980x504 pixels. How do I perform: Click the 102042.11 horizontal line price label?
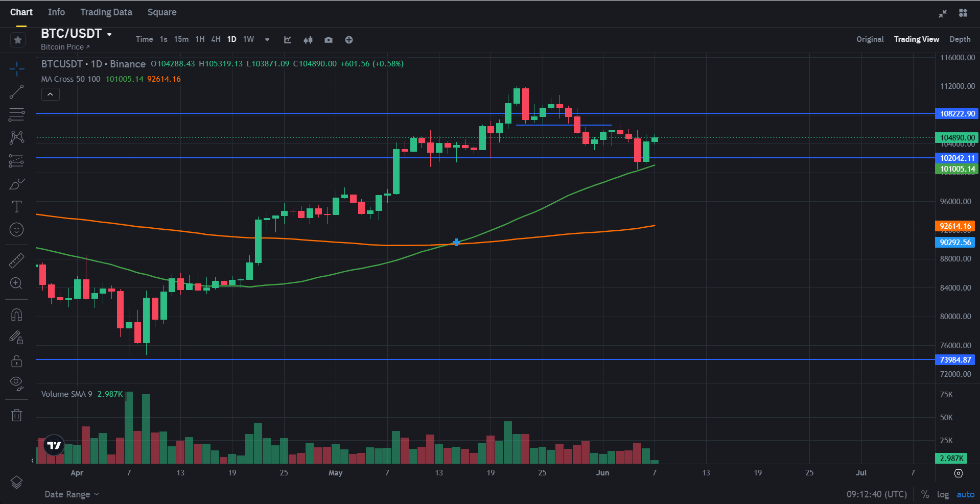[x=957, y=158]
